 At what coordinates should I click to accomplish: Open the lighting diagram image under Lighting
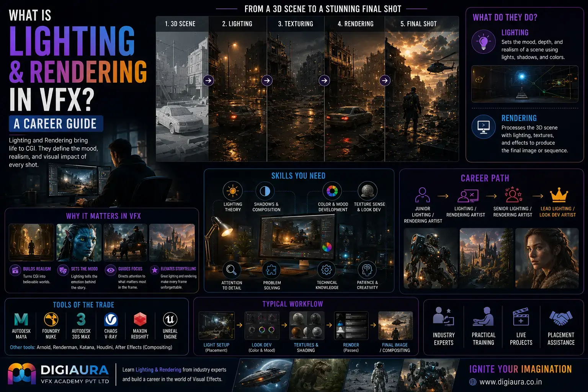525,84
